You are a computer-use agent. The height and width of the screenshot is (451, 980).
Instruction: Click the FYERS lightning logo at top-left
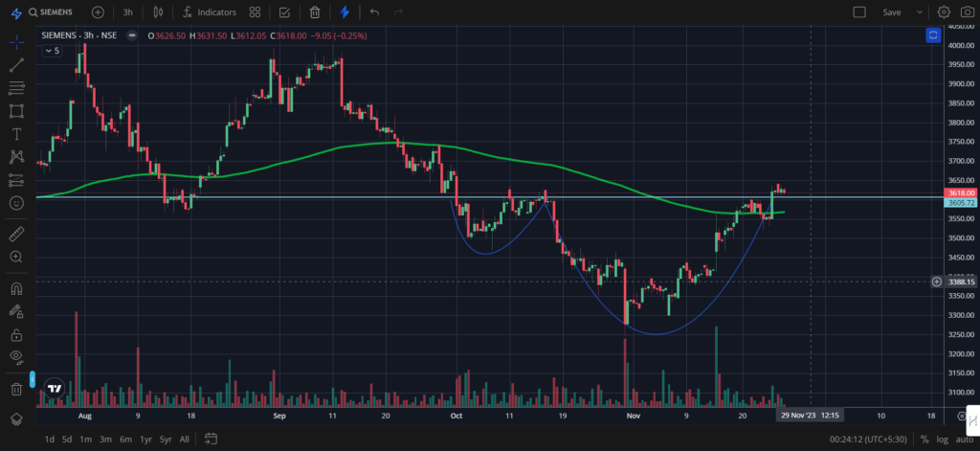point(17,12)
